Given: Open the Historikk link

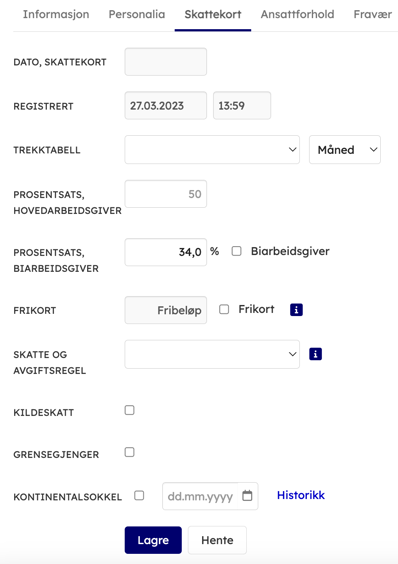Looking at the screenshot, I should tap(301, 495).
